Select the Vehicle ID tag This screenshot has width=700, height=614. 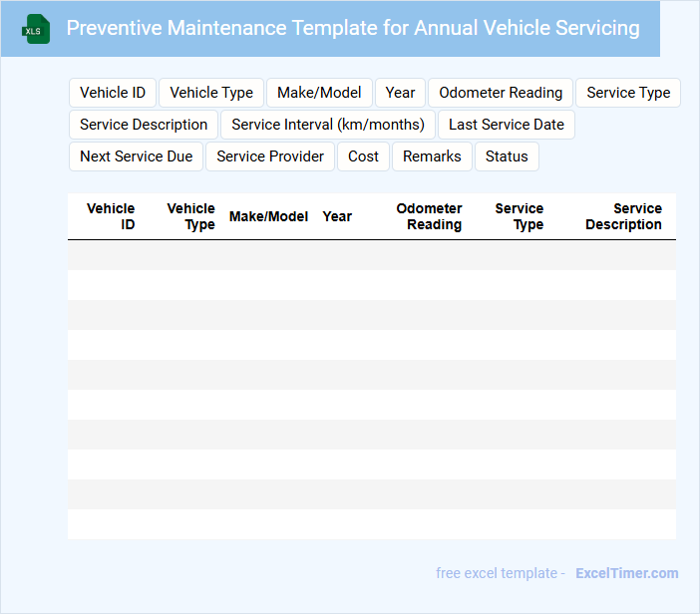113,93
